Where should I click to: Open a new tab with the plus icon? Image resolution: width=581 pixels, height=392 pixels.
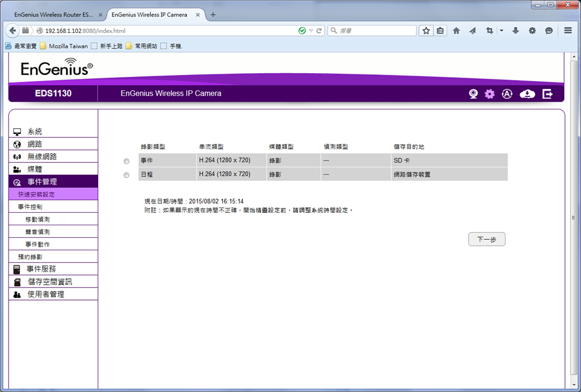point(213,15)
